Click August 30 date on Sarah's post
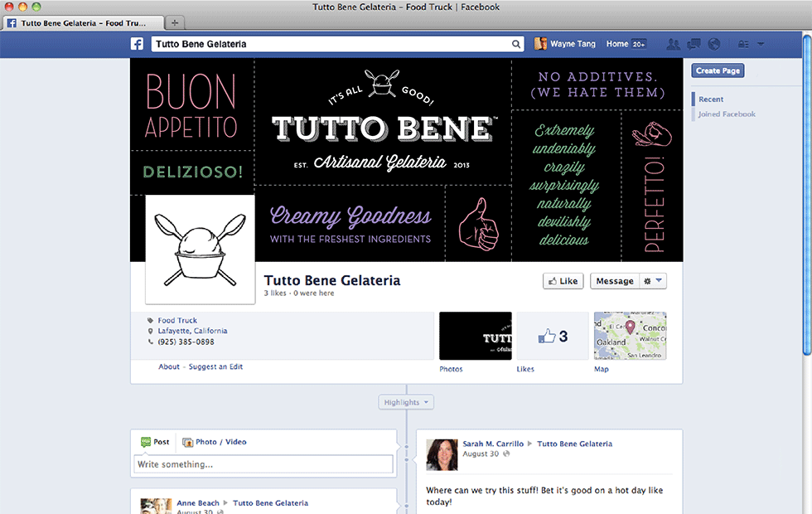 coord(481,453)
